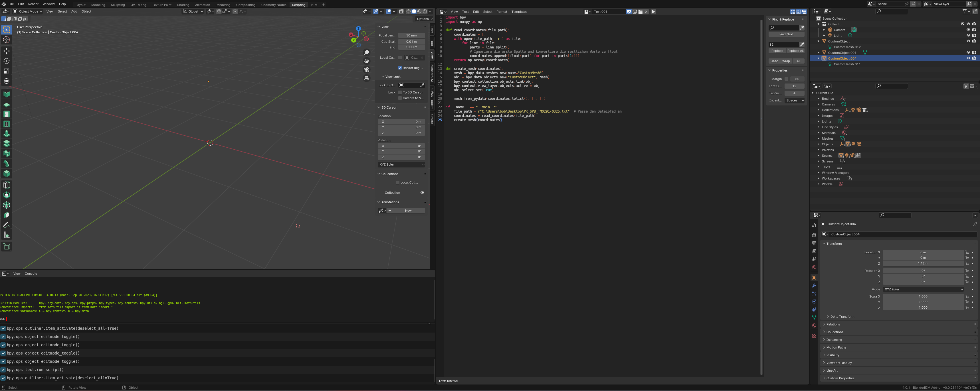Click the Measure tool icon

click(7, 235)
